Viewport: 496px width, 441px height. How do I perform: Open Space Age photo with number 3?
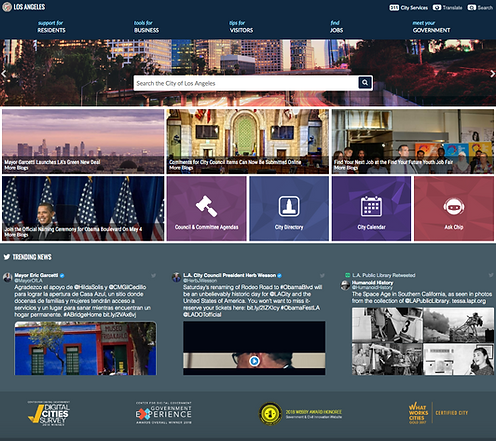click(387, 325)
